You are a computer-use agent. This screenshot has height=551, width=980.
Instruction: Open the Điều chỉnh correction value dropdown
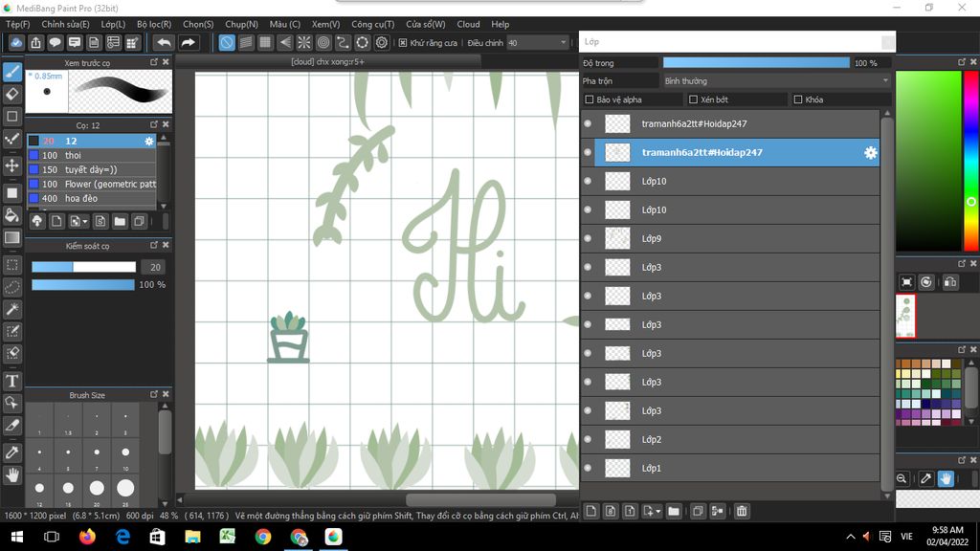pos(538,42)
